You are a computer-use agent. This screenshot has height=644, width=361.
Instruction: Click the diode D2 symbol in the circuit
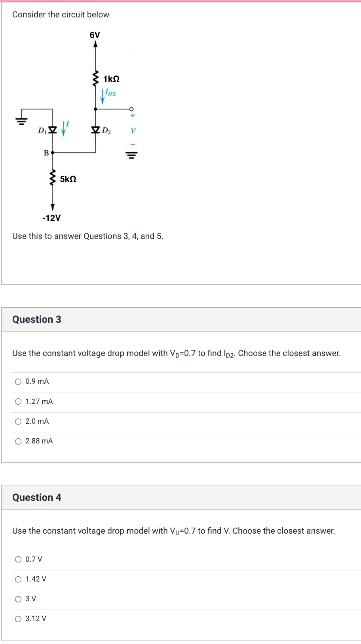(x=95, y=130)
